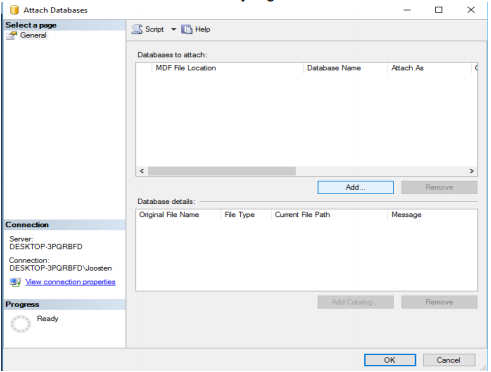Click the Help book icon
The image size is (491, 372).
click(x=187, y=29)
